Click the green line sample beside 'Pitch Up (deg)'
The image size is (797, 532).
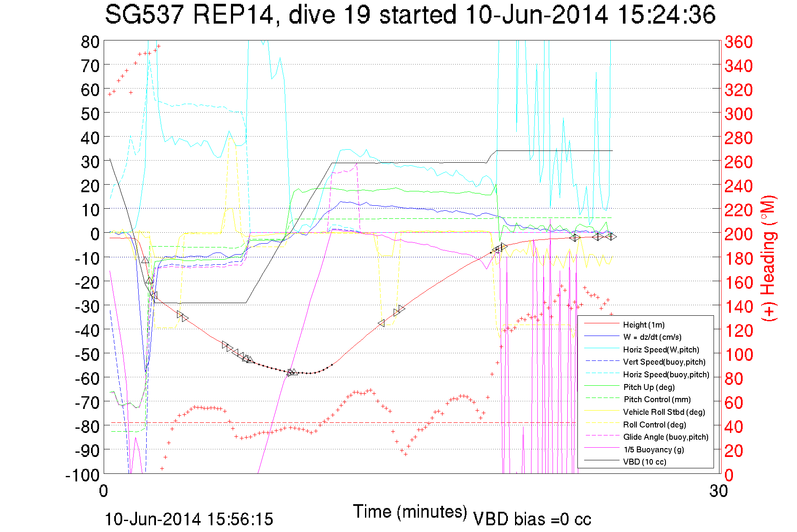[x=601, y=386]
